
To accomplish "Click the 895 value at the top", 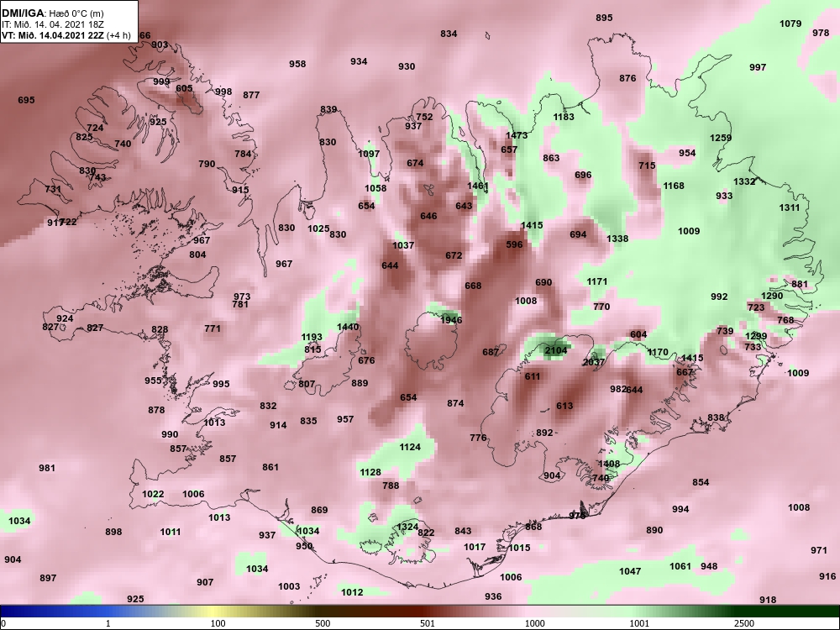I will pyautogui.click(x=604, y=18).
